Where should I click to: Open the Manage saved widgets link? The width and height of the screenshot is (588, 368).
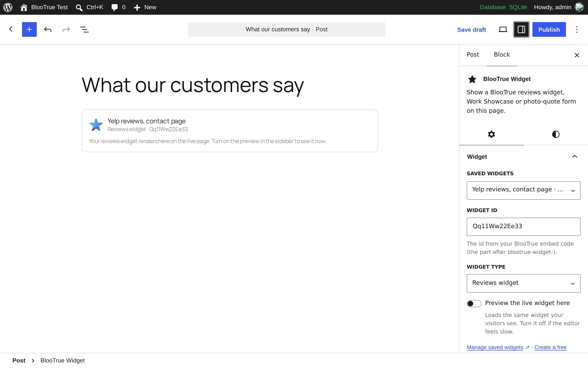coord(495,347)
